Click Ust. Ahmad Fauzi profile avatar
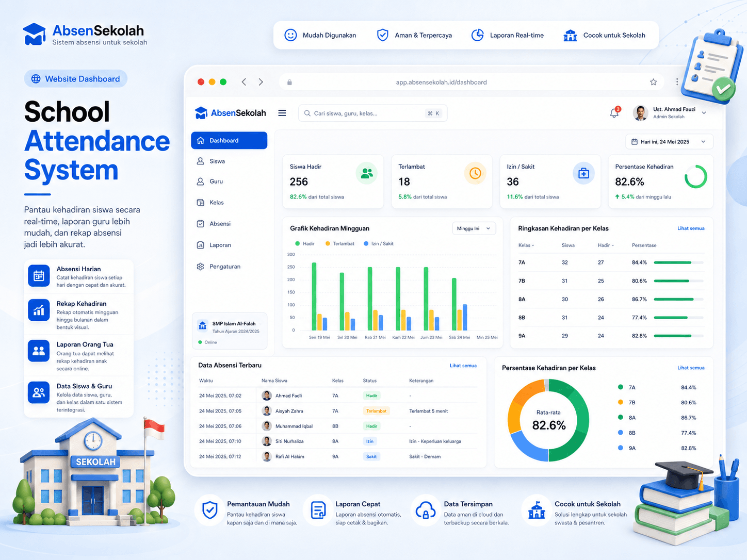Viewport: 747px width, 560px height. (x=640, y=113)
